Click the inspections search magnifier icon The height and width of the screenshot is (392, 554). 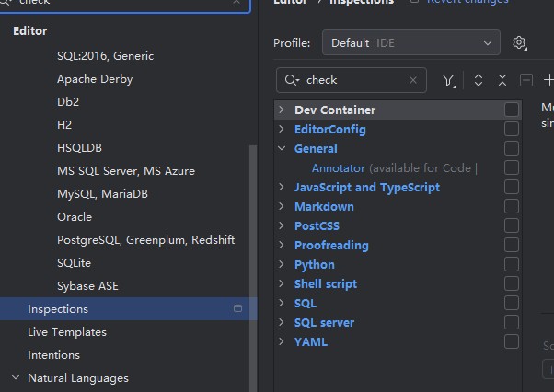pyautogui.click(x=293, y=80)
